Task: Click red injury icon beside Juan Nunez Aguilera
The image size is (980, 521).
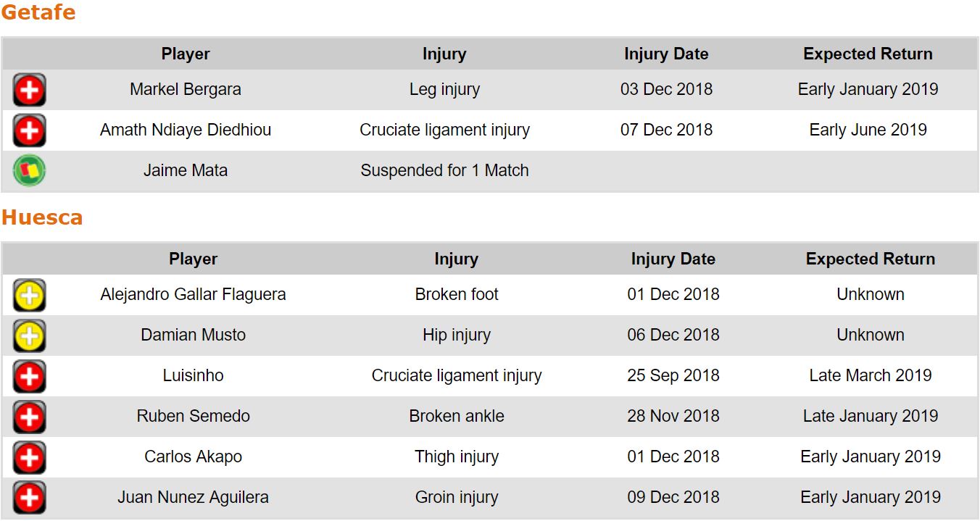Action: pyautogui.click(x=29, y=499)
